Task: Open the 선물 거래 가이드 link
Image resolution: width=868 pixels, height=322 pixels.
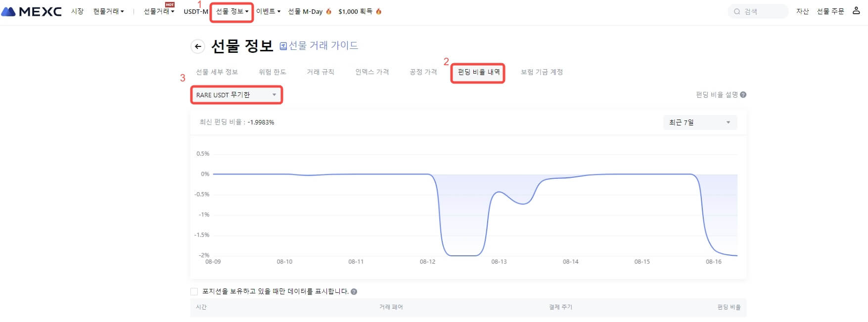Action: coord(323,46)
